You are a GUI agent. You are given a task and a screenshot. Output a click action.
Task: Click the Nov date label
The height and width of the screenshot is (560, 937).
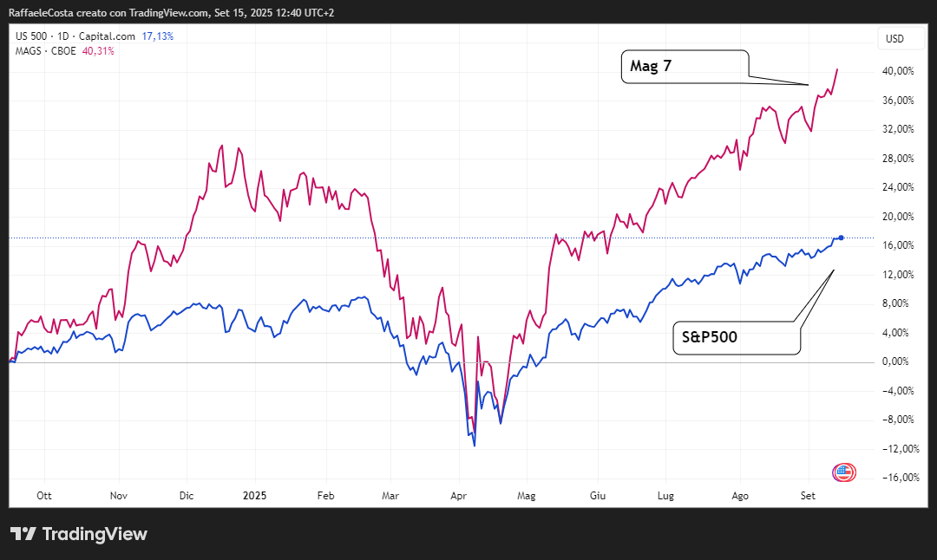tap(119, 496)
